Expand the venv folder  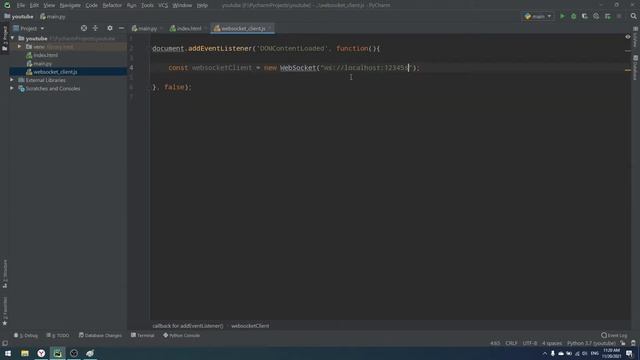(19, 47)
